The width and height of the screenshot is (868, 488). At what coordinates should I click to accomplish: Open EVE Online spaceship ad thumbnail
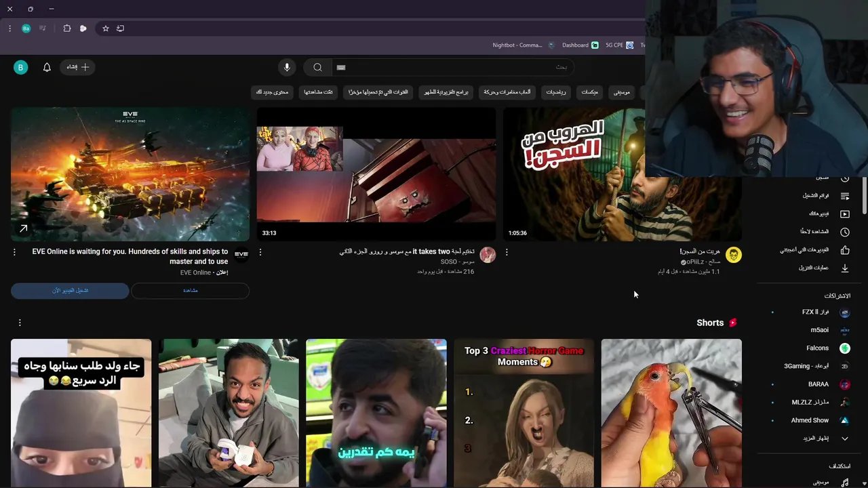[130, 174]
